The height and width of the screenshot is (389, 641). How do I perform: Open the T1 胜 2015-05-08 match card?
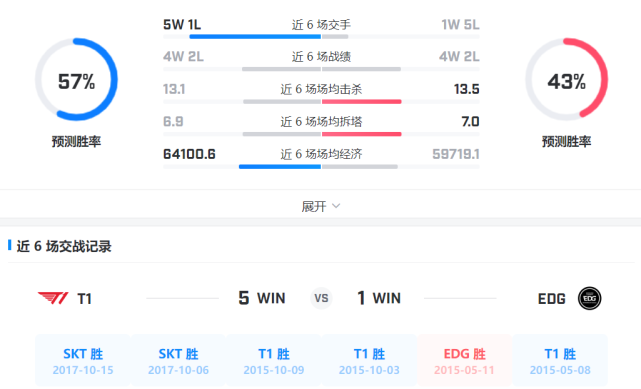click(560, 361)
